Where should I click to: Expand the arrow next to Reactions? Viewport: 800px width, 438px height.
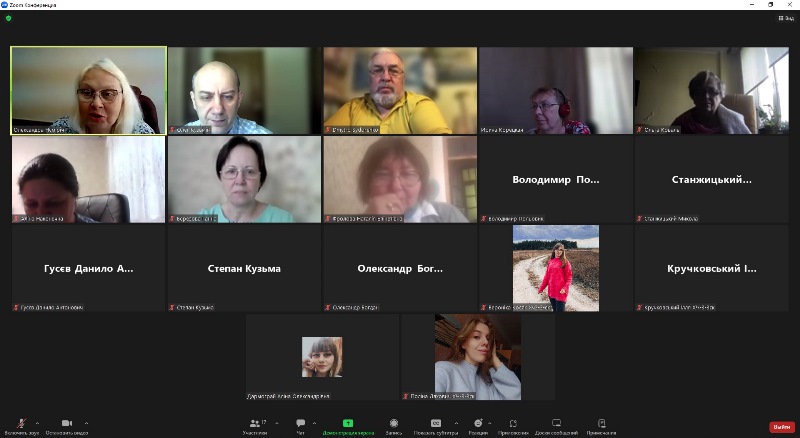click(x=489, y=423)
